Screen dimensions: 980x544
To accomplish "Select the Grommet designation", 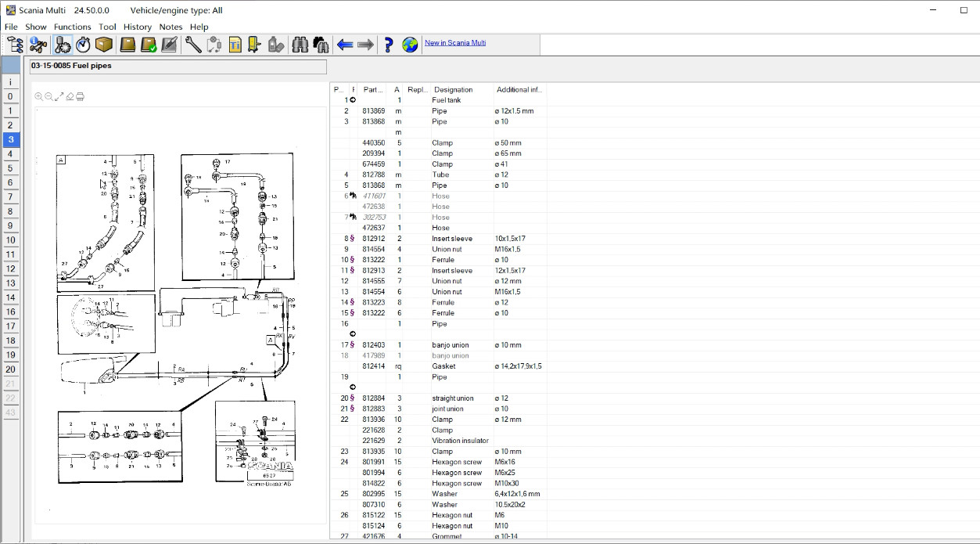I will [x=446, y=536].
